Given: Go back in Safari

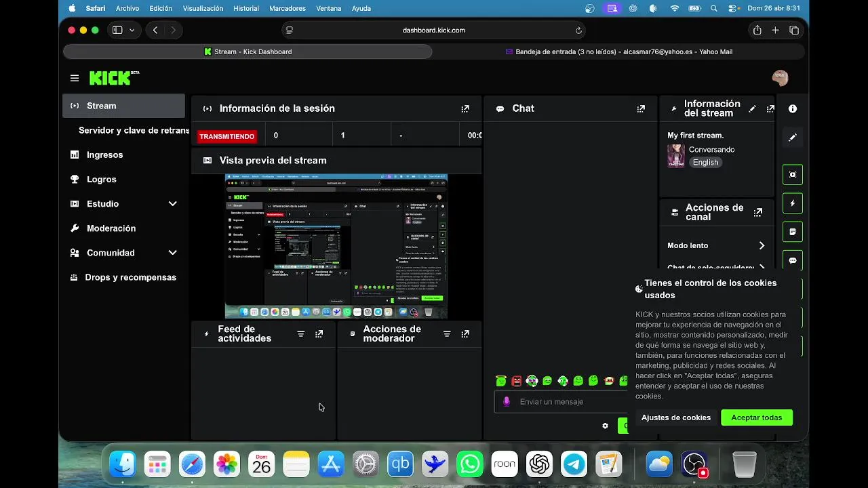Looking at the screenshot, I should (155, 30).
